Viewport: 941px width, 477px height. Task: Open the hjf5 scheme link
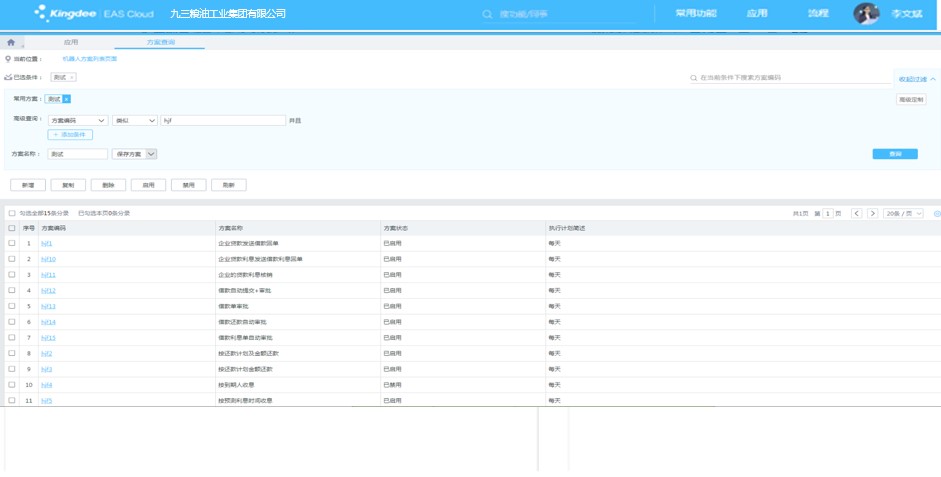tap(47, 400)
